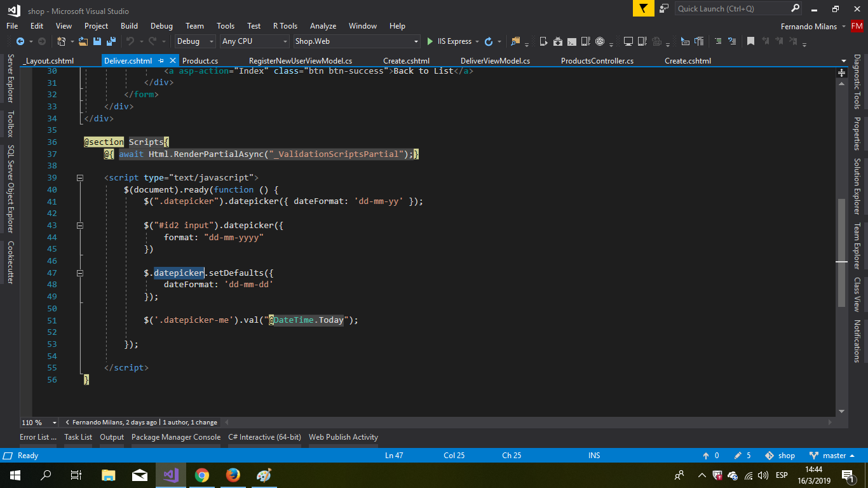The height and width of the screenshot is (488, 868).
Task: Open the Paint palette taskbar icon
Action: click(x=264, y=475)
